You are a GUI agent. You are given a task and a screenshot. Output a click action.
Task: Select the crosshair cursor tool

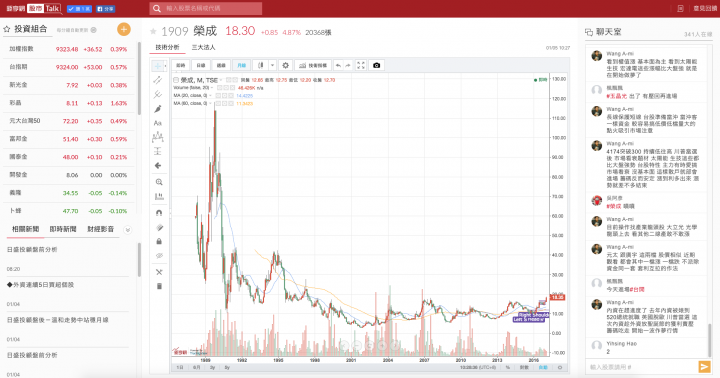pos(158,66)
